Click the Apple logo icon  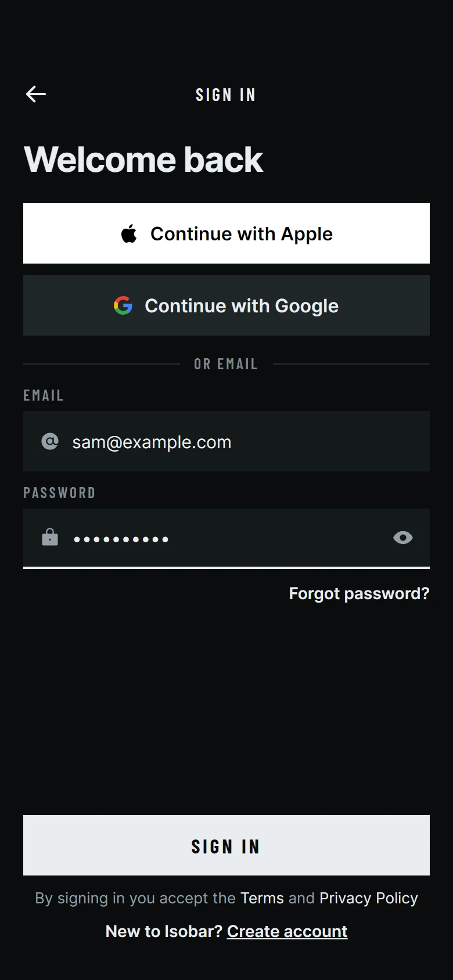pyautogui.click(x=129, y=233)
